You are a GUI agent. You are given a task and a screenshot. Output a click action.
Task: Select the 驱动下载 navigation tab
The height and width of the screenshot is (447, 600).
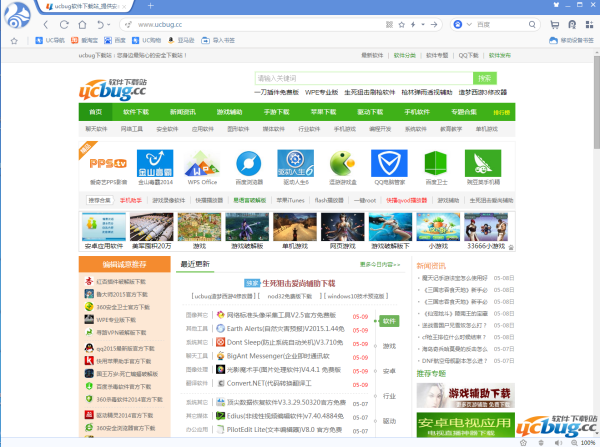click(x=370, y=112)
